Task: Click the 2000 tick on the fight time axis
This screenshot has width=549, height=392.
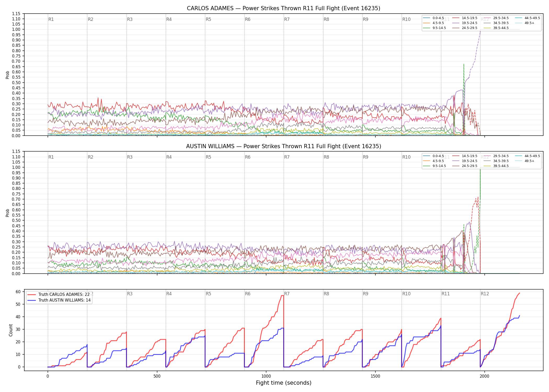Action: (x=484, y=376)
